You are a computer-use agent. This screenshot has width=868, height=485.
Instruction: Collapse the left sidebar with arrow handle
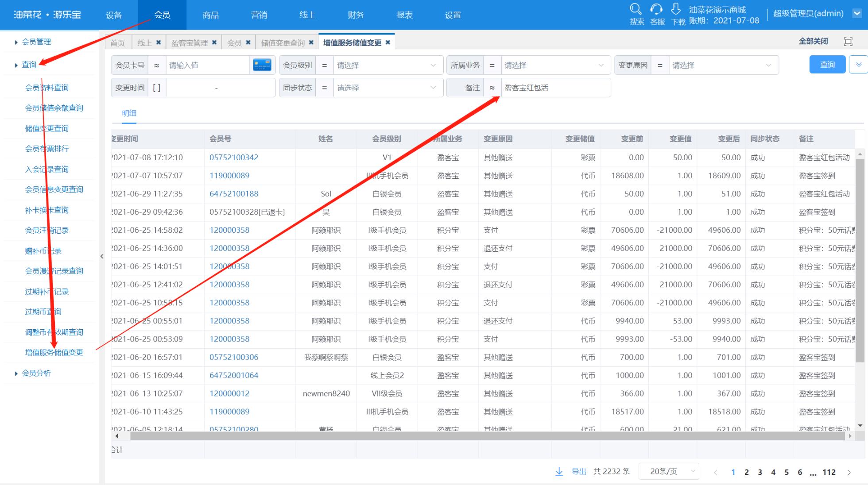click(102, 256)
